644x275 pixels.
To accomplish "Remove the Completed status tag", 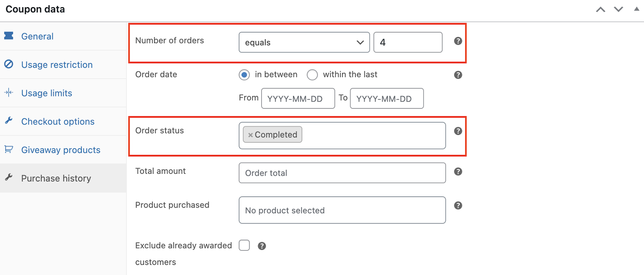I will 250,135.
